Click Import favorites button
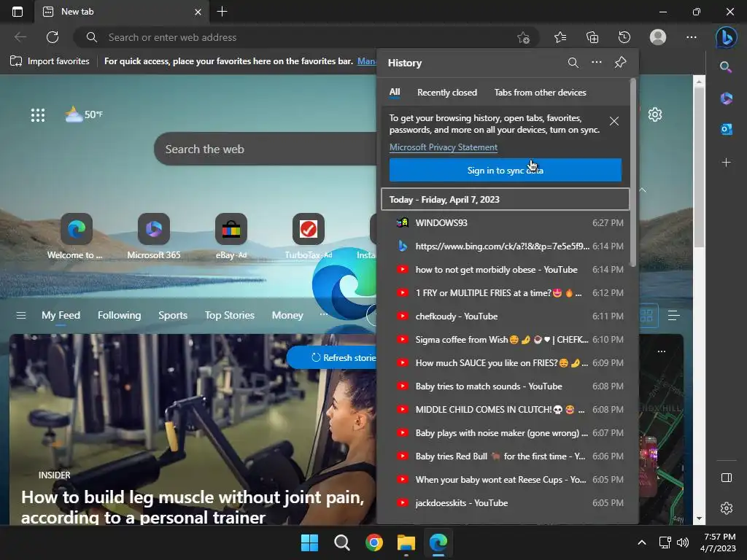Screen dimensions: 747x560 point(50,61)
